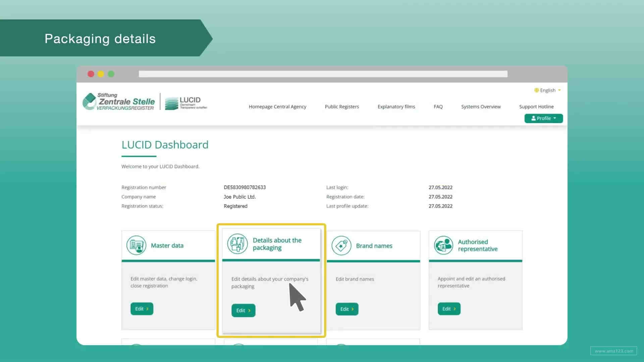This screenshot has width=644, height=362.
Task: Go to Homepage Central Agency
Action: [x=277, y=107]
